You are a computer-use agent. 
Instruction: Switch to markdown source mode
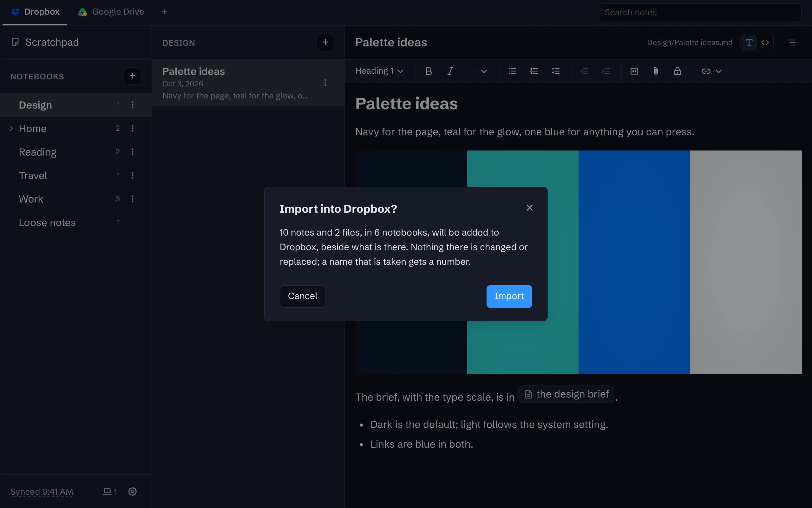coord(765,43)
